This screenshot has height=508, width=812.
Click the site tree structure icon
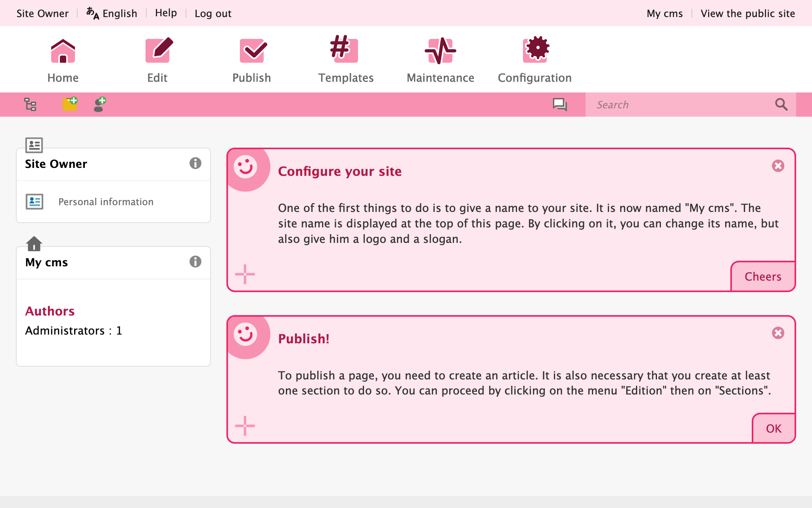point(30,104)
